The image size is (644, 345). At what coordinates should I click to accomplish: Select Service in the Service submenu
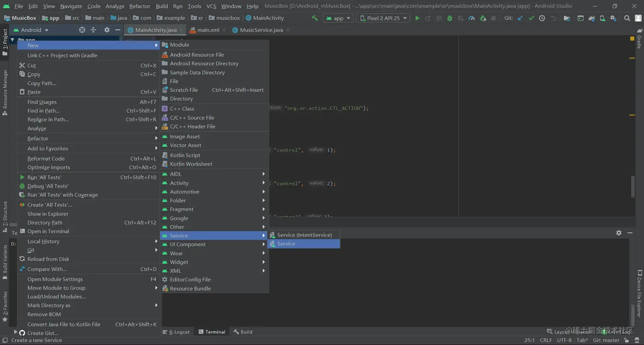click(x=286, y=244)
